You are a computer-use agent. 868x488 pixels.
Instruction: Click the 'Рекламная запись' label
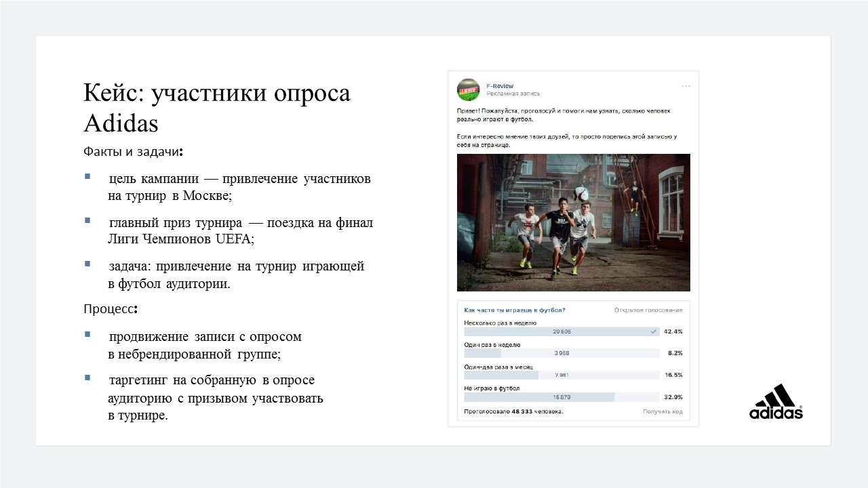(x=513, y=94)
